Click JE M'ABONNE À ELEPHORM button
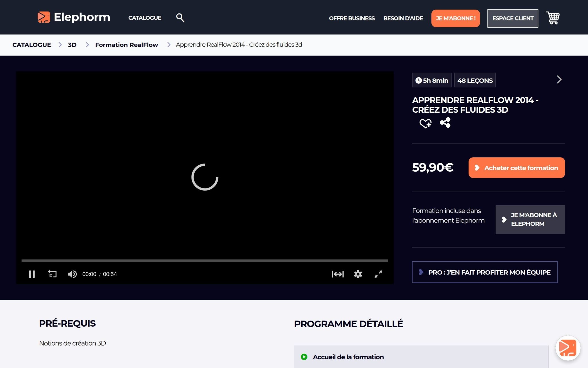This screenshot has height=368, width=588. coord(530,219)
